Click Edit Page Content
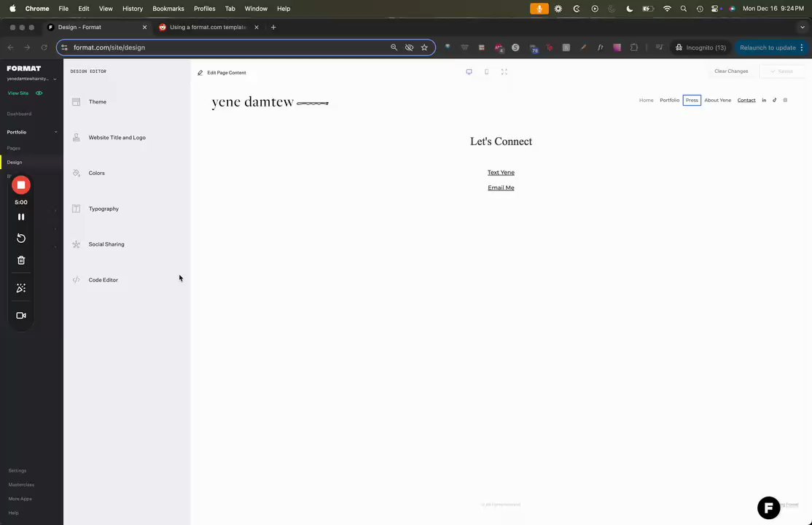The width and height of the screenshot is (812, 525). [226, 73]
